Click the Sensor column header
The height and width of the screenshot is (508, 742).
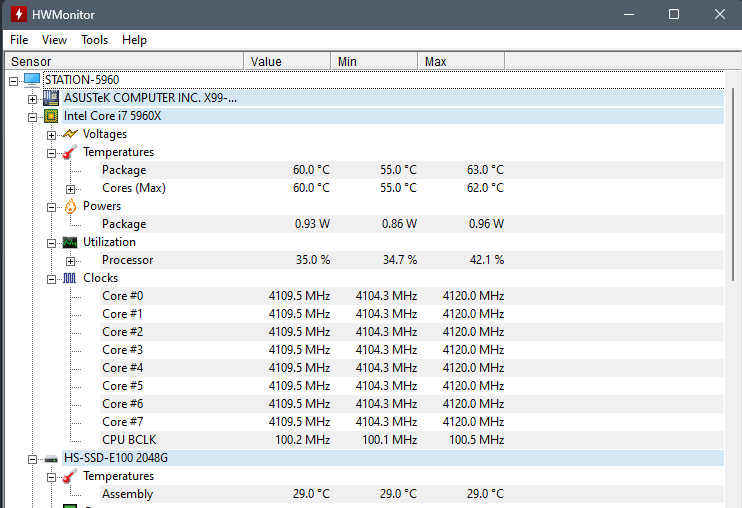124,61
